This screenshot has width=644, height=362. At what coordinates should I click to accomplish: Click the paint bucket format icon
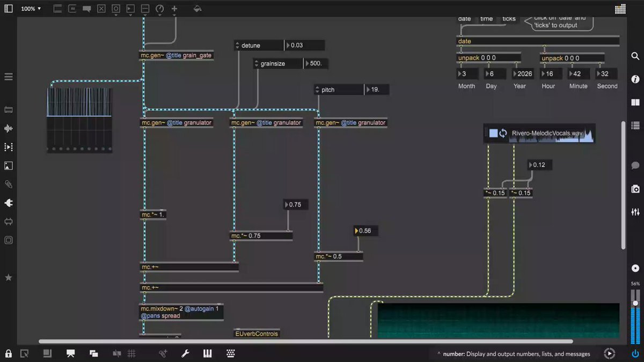click(197, 9)
